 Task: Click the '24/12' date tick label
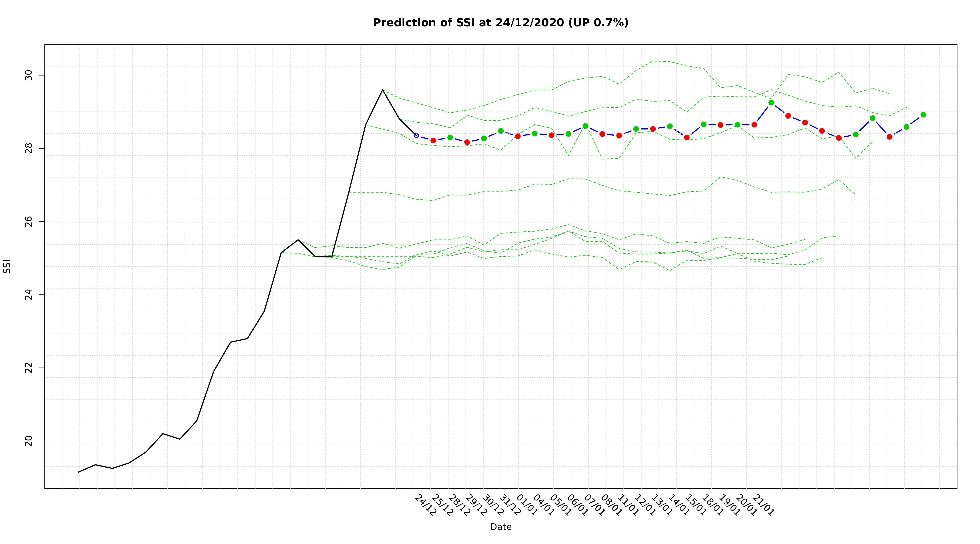click(425, 505)
